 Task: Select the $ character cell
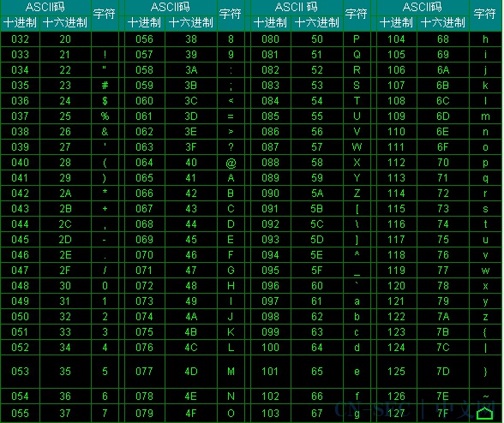(105, 101)
